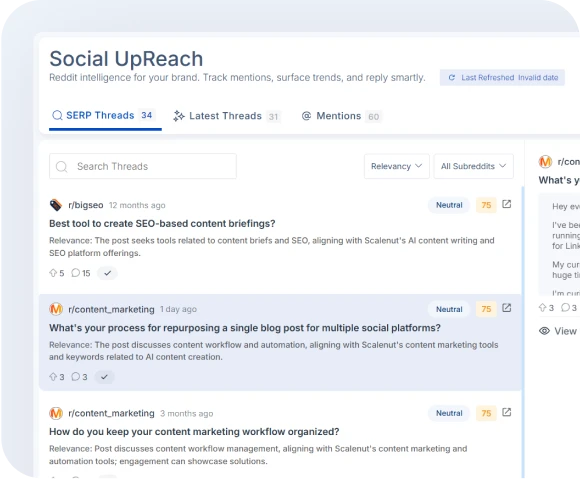Screen dimensions: 580x479
Task: Click the r/content_marketing avatar on the 1 day ago post
Action: pos(56,309)
